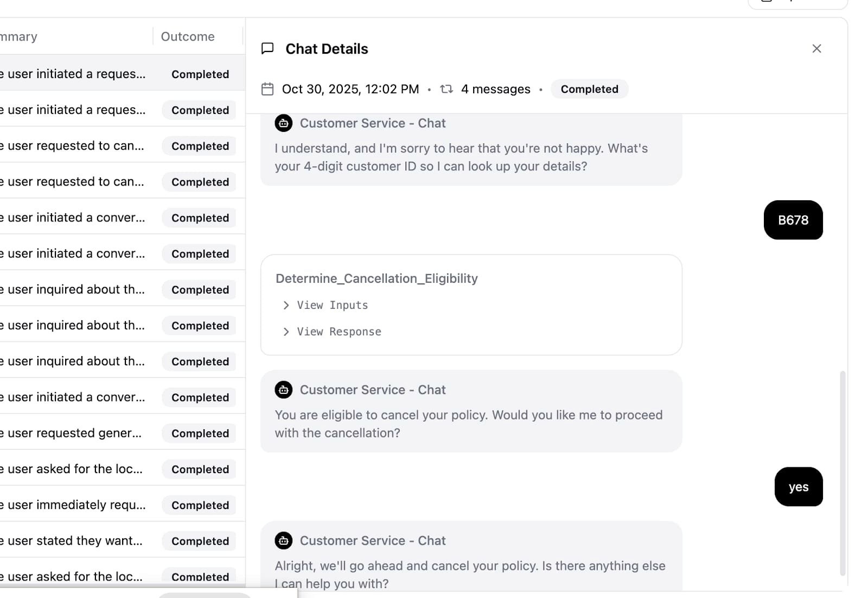
Task: Open the 'user requested gener...' chat row
Action: (74, 433)
